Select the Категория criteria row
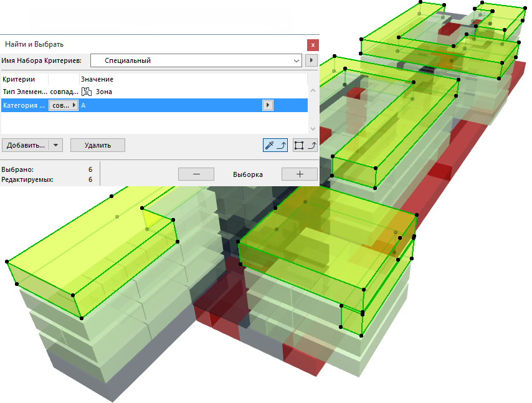Viewport: 532px width, 403px height. (x=154, y=105)
